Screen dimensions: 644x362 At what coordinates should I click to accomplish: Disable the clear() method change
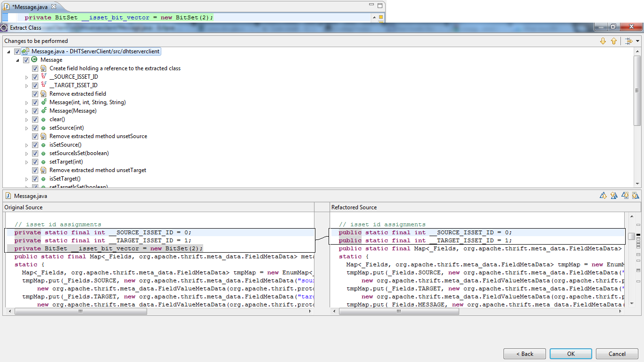(35, 119)
